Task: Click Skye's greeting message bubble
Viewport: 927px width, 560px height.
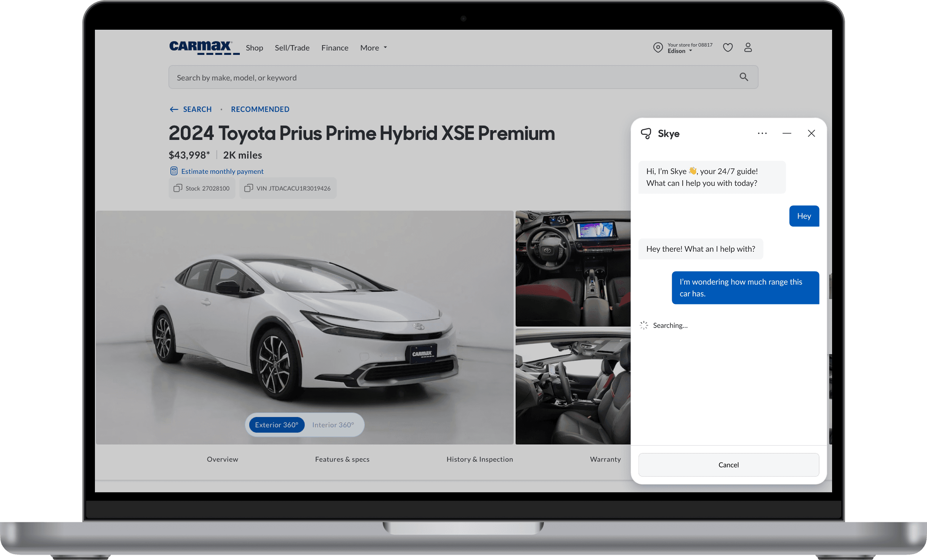Action: tap(712, 177)
